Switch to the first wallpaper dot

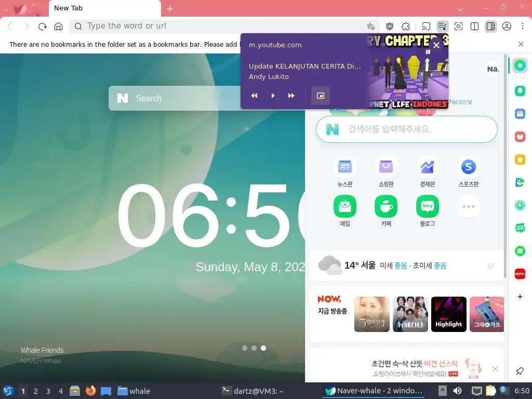pyautogui.click(x=245, y=348)
